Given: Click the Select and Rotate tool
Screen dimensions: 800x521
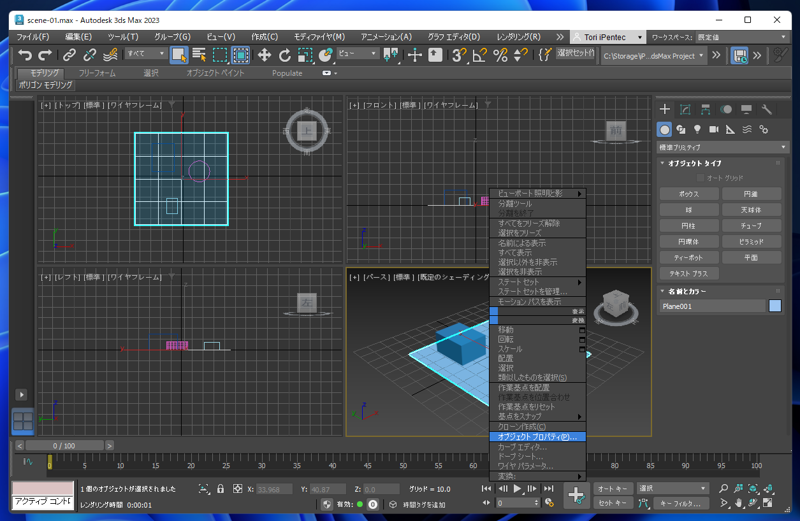Looking at the screenshot, I should click(284, 55).
